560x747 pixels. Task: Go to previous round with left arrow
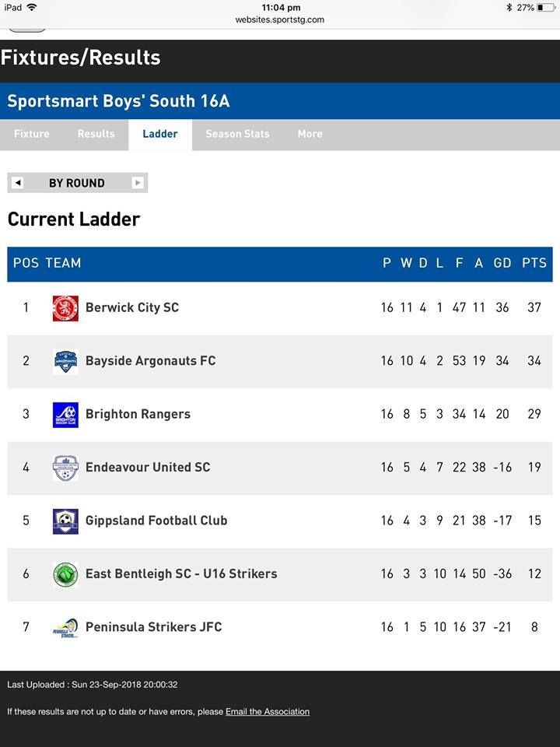click(x=18, y=183)
